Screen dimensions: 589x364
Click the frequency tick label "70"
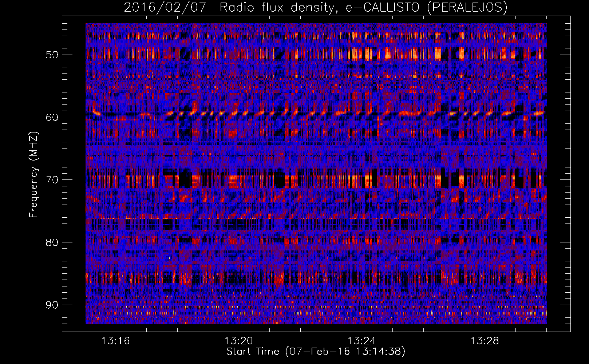tap(52, 180)
